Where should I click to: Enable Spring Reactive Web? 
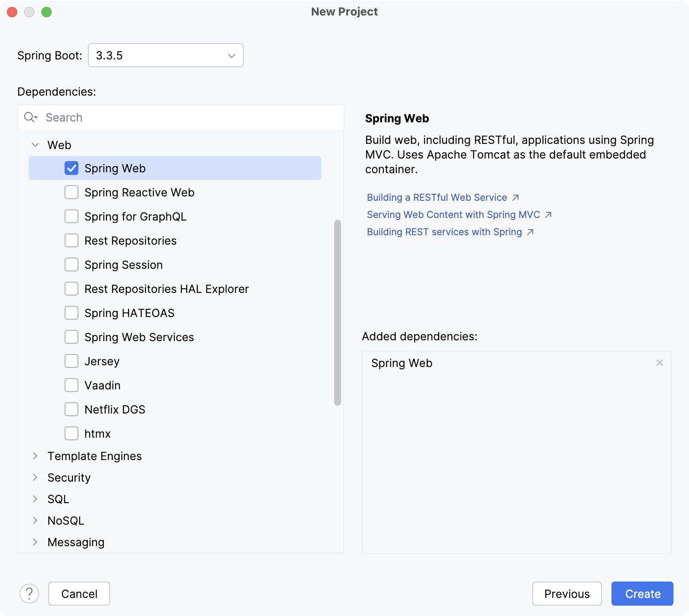(x=71, y=192)
